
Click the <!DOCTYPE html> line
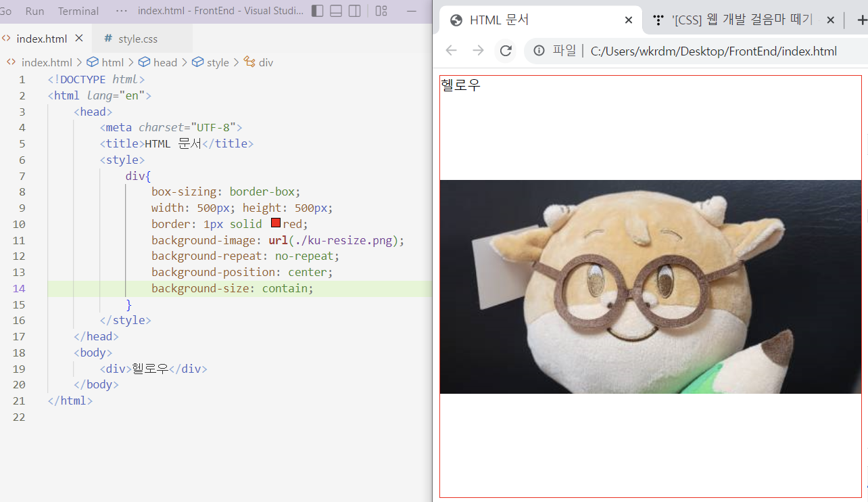click(96, 79)
